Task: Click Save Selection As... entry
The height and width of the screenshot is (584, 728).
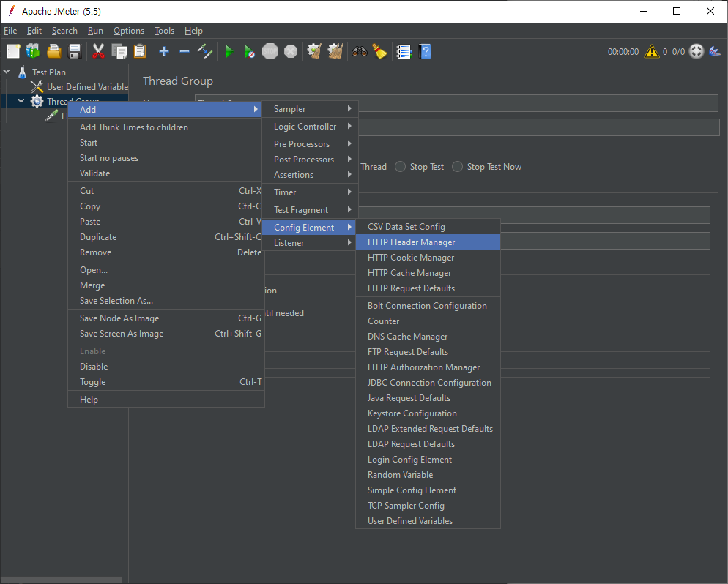Action: pyautogui.click(x=166, y=301)
